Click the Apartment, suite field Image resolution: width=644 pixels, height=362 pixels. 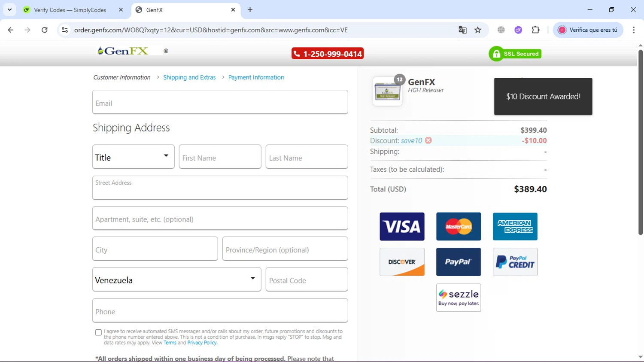pyautogui.click(x=220, y=218)
